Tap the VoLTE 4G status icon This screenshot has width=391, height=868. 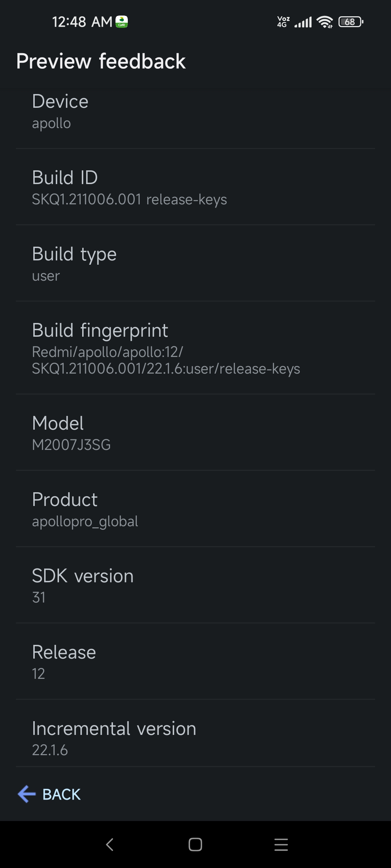pyautogui.click(x=283, y=22)
